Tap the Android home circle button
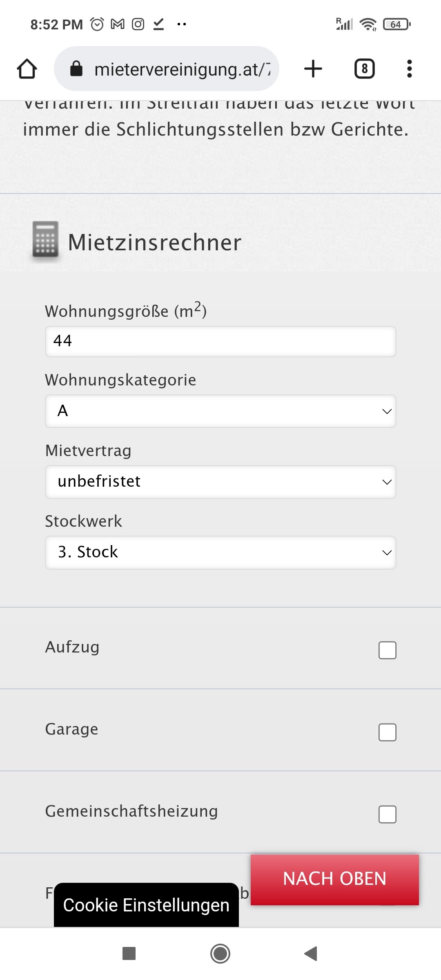 [x=220, y=954]
